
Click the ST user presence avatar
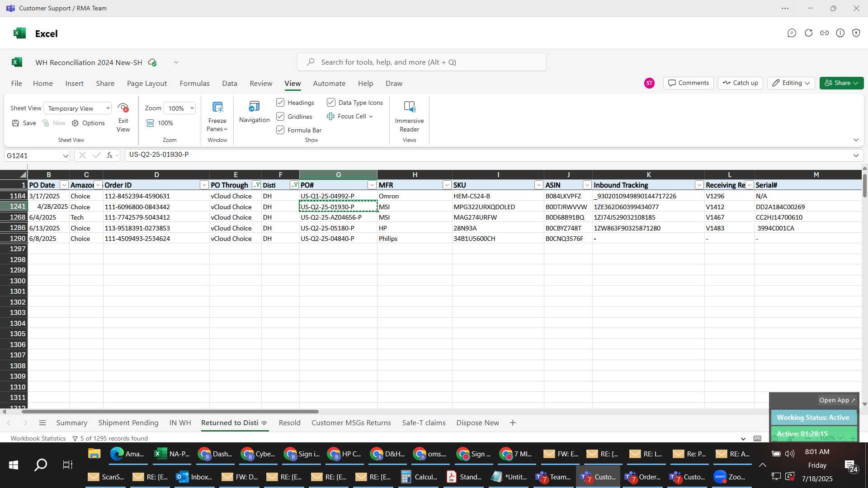click(x=649, y=83)
